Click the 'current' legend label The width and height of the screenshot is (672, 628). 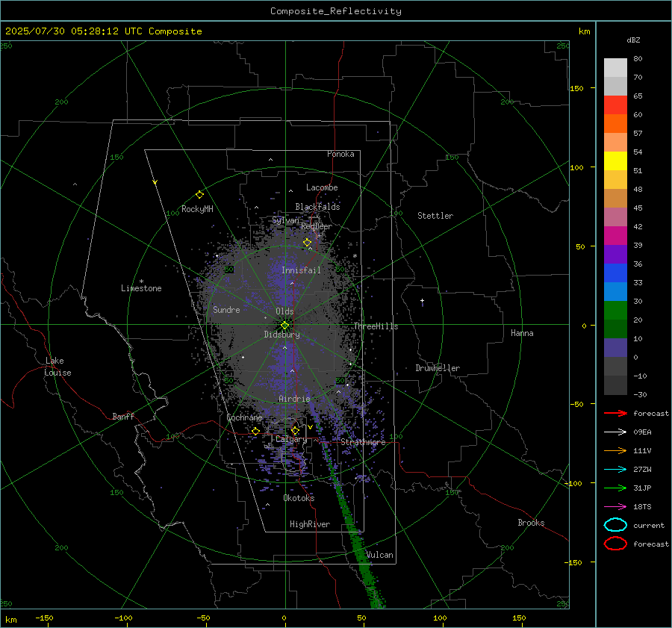tap(649, 525)
